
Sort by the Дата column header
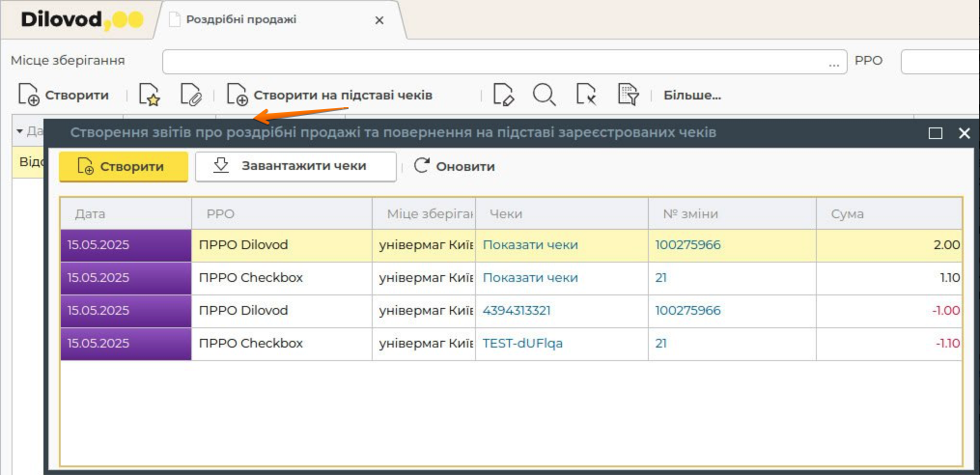click(126, 213)
